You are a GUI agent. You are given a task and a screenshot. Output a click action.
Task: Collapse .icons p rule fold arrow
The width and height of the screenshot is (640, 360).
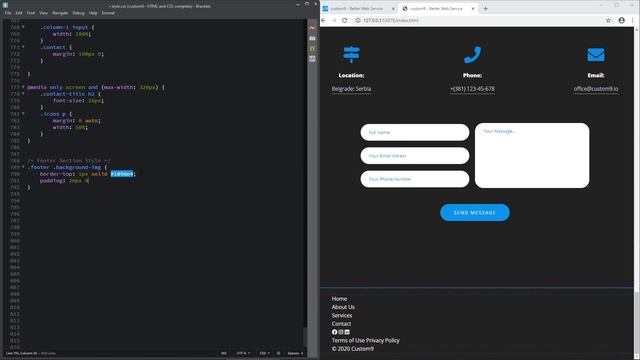(23, 113)
